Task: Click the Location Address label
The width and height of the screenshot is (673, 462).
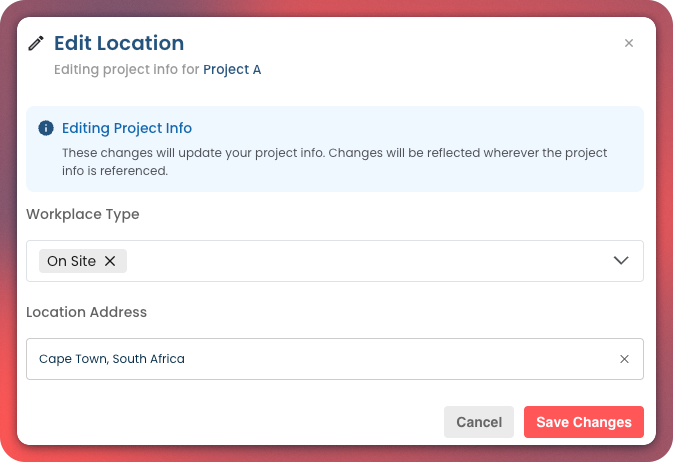Action: [87, 312]
